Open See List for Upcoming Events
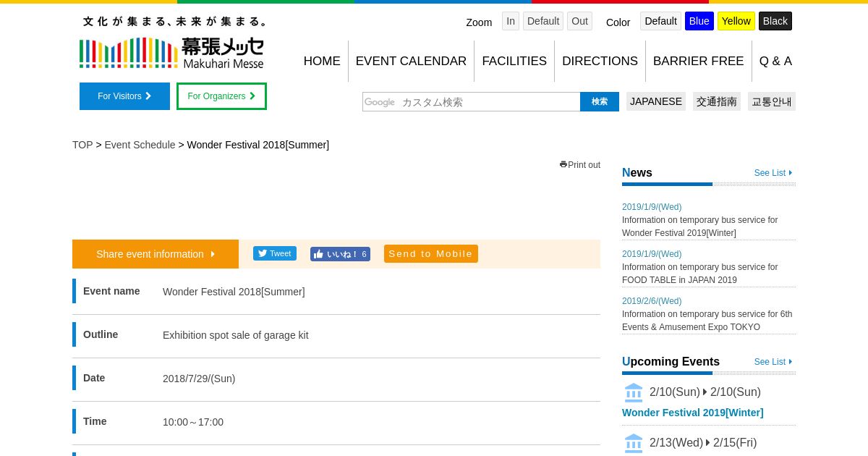This screenshot has height=456, width=868. tap(773, 362)
